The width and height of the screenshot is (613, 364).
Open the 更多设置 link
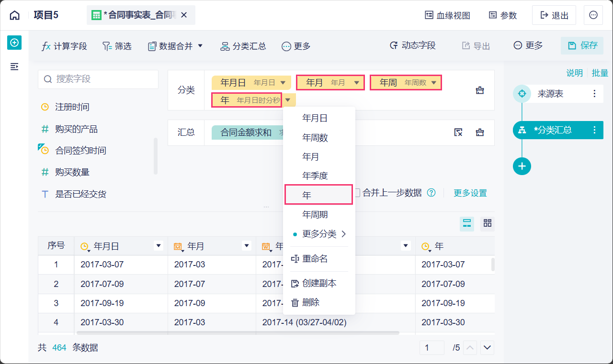(x=470, y=193)
